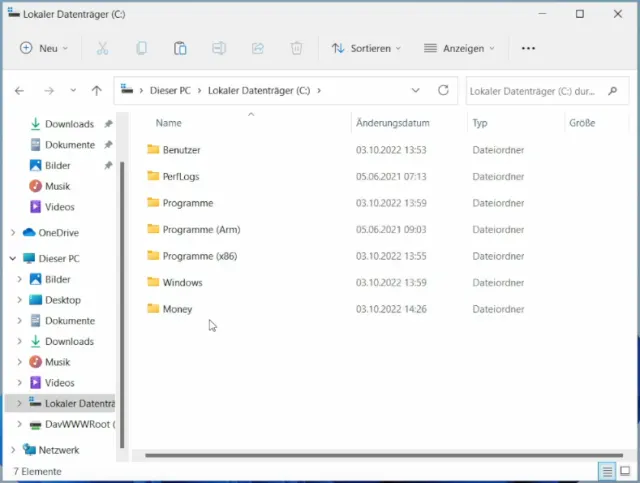Screen dimensions: 640x483
Task: Switch to details view layout in status bar
Action: tap(606, 471)
